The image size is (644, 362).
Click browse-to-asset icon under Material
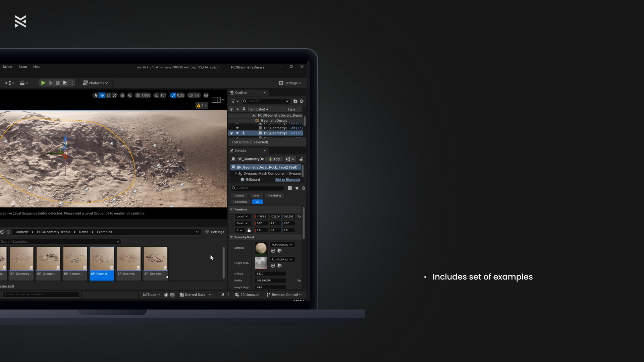click(280, 251)
